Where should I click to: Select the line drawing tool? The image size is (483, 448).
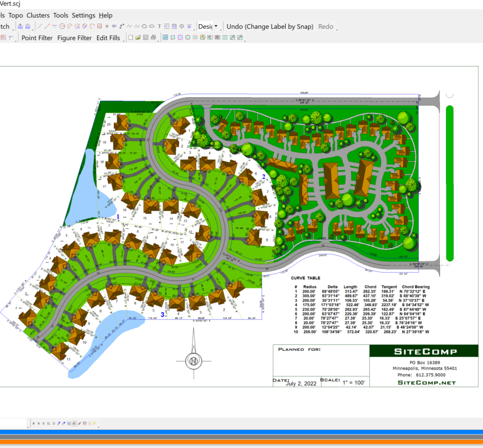click(x=39, y=26)
